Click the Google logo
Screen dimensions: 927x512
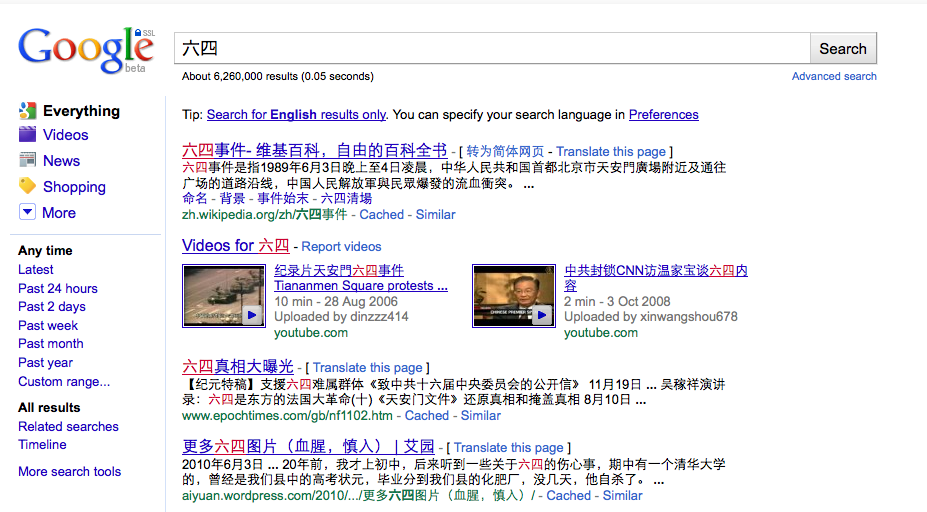point(85,50)
